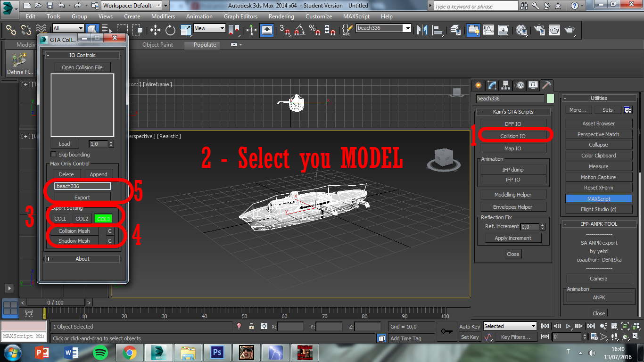The image size is (644, 362).
Task: Open the reference coordinate View dropdown
Action: click(x=209, y=28)
